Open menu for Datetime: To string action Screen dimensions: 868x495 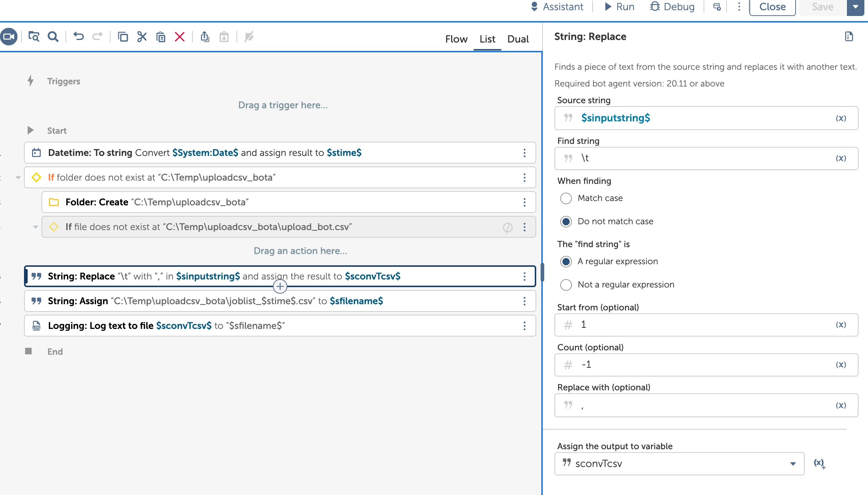524,153
